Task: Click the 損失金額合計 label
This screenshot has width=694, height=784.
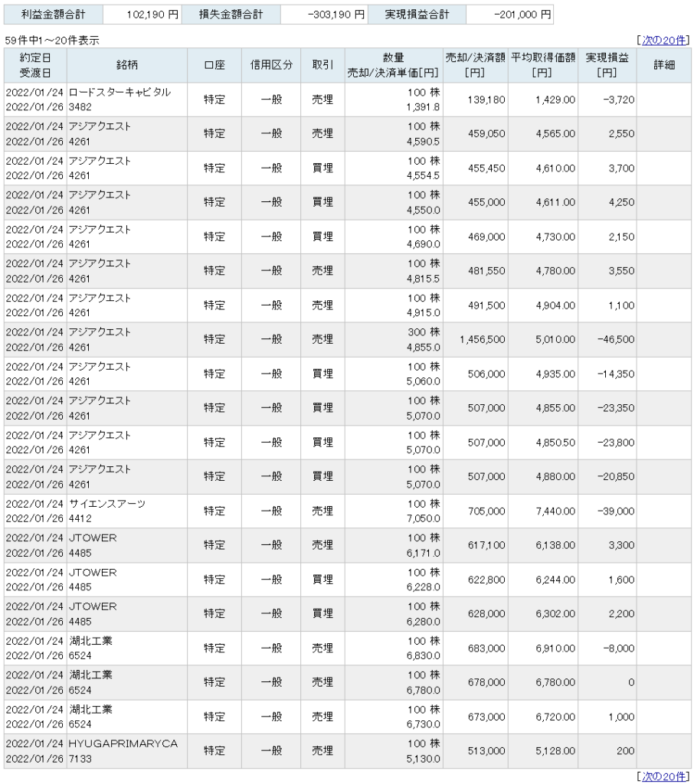Action: [x=231, y=15]
